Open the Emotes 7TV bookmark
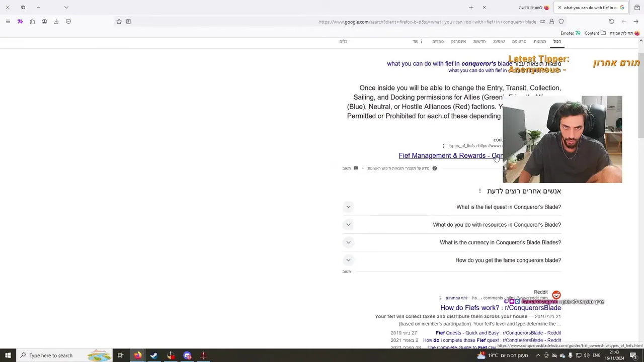The height and width of the screenshot is (362, 644). [x=571, y=33]
